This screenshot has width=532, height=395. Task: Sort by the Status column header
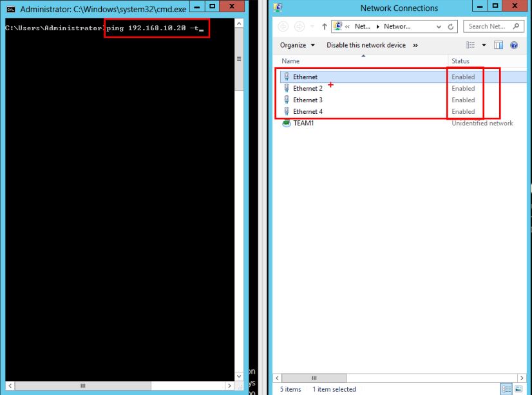(x=461, y=61)
